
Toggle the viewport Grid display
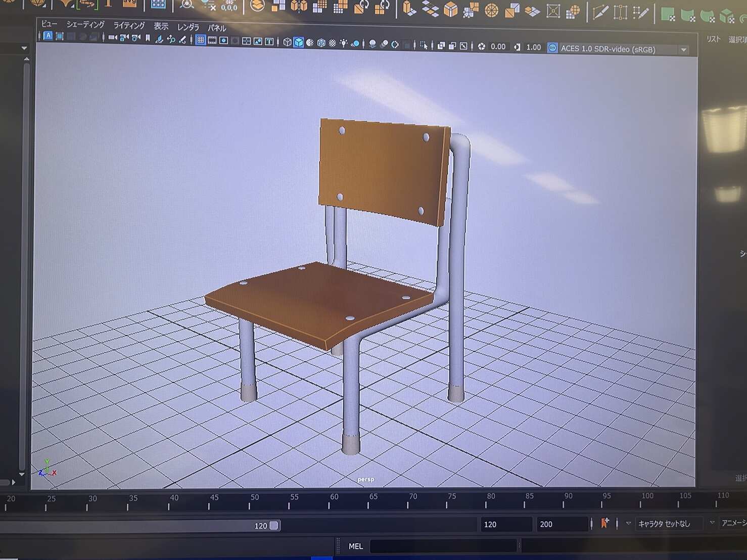[201, 40]
